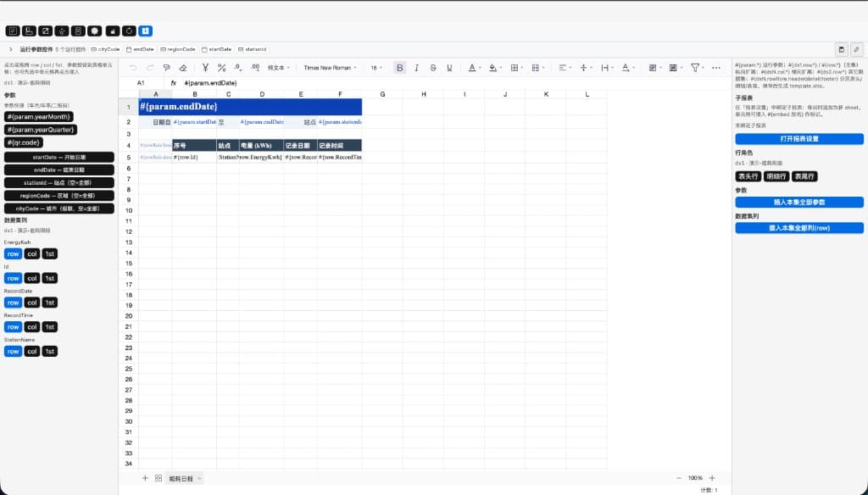Click the filter funnel icon

[x=697, y=68]
